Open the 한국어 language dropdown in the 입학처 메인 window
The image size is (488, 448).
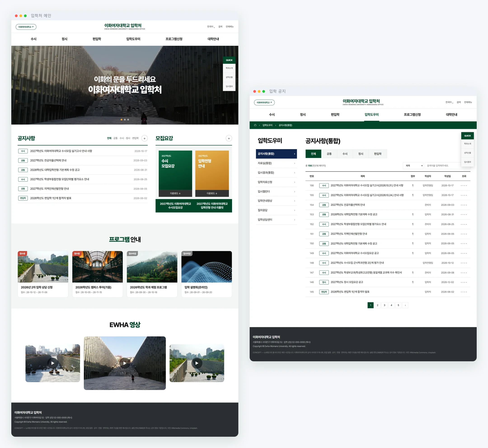click(x=211, y=27)
